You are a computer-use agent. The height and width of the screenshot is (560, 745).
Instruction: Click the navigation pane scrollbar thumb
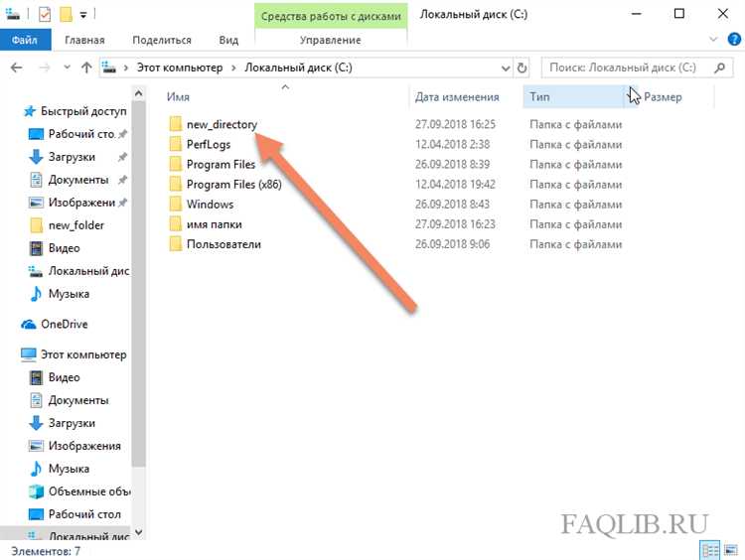coord(138,284)
